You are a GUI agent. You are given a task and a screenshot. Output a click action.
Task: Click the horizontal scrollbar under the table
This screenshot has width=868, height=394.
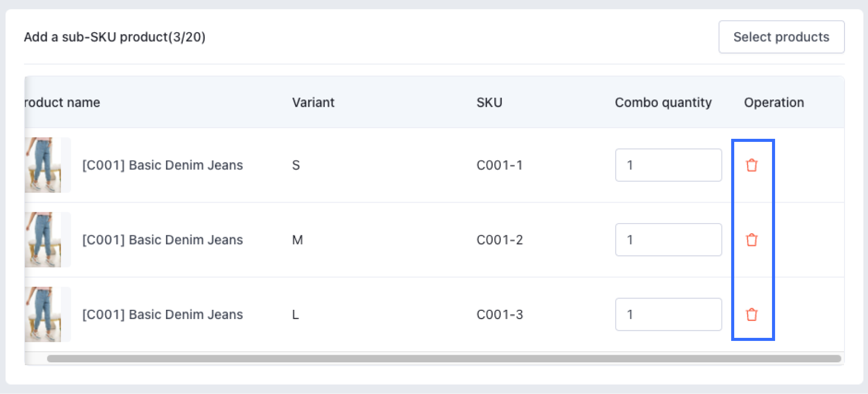(443, 359)
